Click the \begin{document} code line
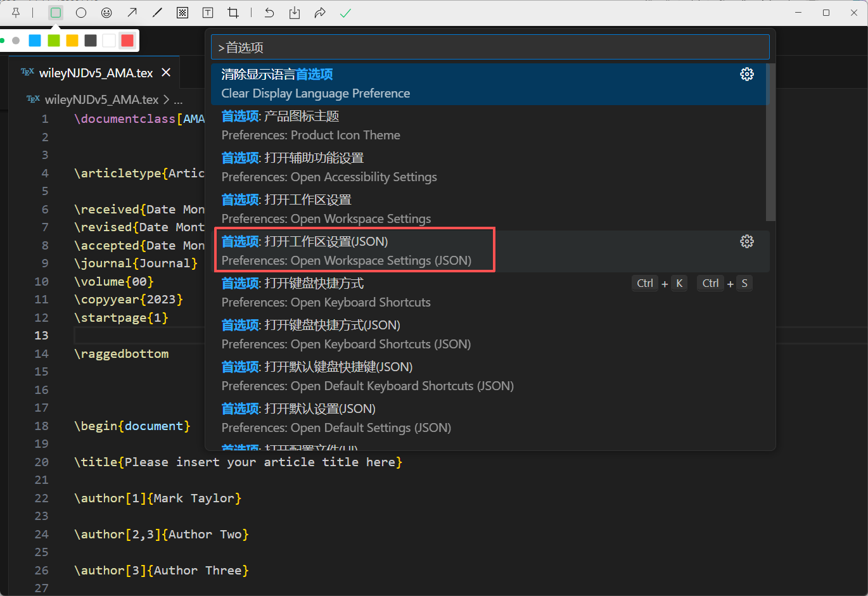 click(x=132, y=426)
